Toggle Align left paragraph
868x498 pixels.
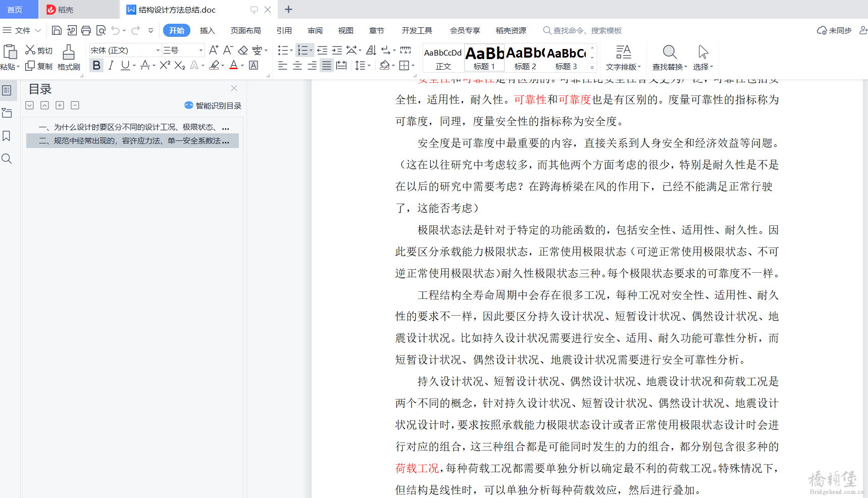coord(283,66)
